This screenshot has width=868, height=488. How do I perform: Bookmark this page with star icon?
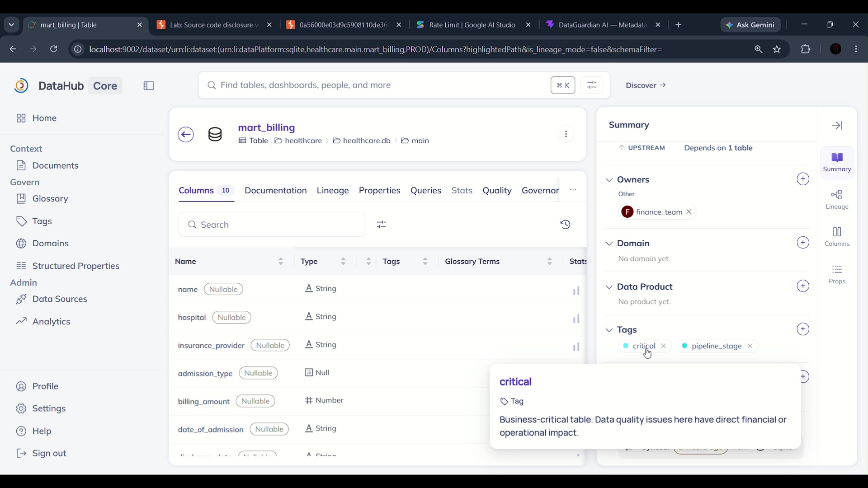777,49
